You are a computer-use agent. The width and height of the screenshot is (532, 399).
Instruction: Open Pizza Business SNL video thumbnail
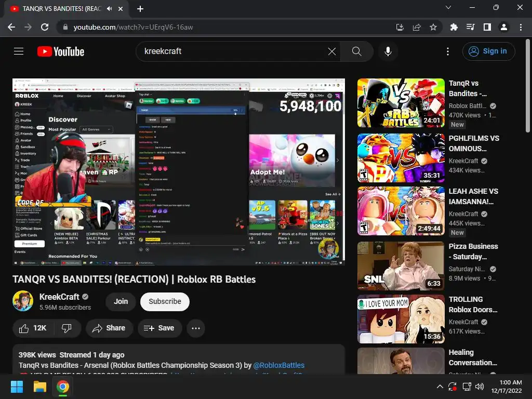tap(401, 266)
